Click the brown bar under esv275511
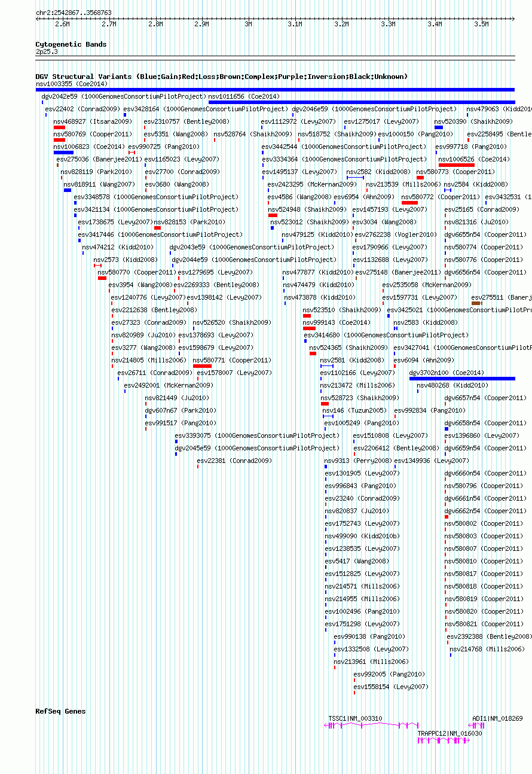Viewport: 532px width, 774px height. tap(476, 303)
